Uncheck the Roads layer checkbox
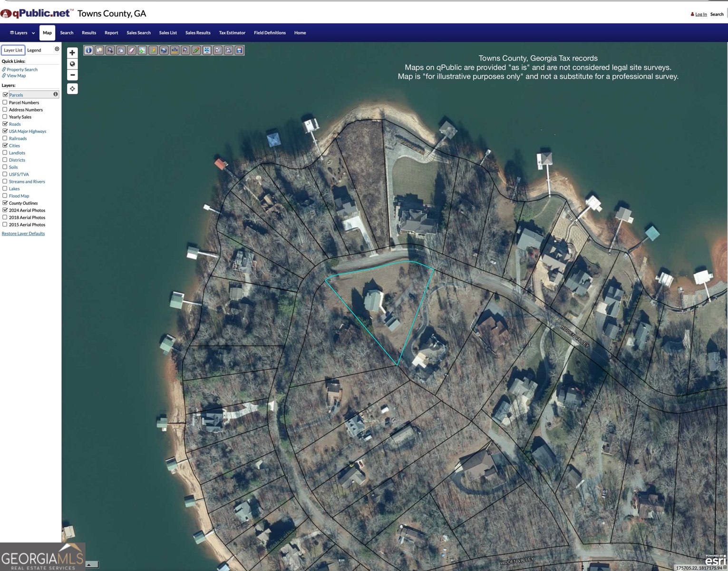The height and width of the screenshot is (571, 728). [5, 124]
